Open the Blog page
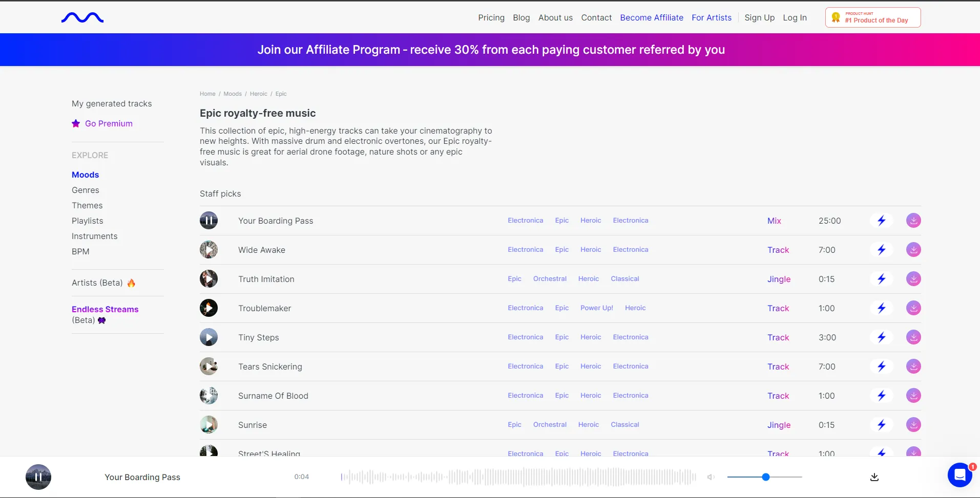The width and height of the screenshot is (980, 498). tap(522, 17)
